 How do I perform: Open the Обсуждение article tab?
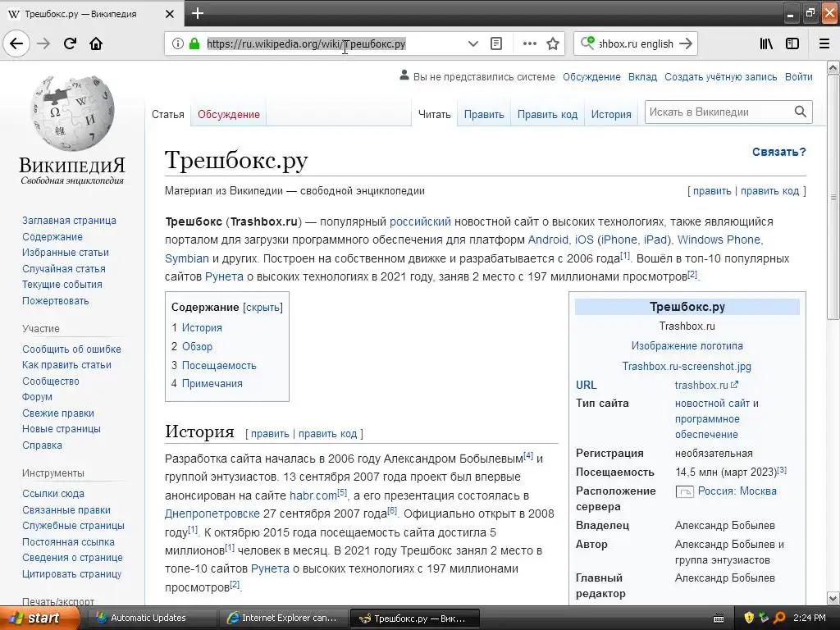(229, 114)
